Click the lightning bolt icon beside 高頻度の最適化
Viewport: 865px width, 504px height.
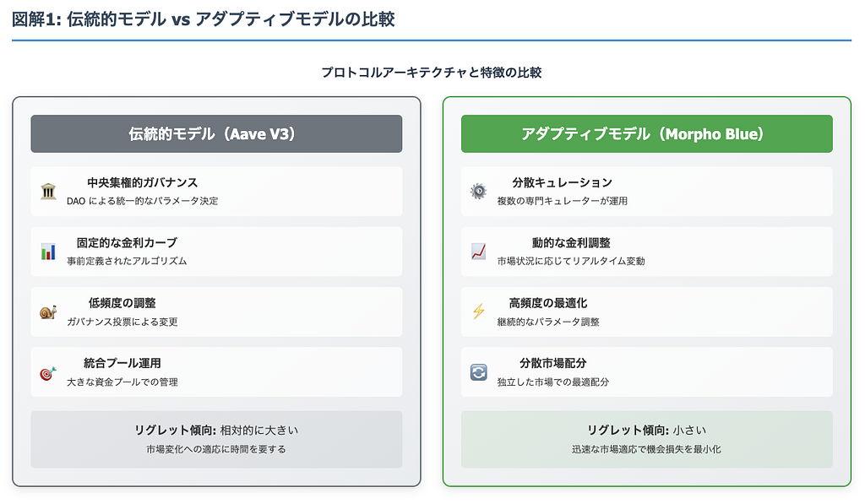click(478, 312)
